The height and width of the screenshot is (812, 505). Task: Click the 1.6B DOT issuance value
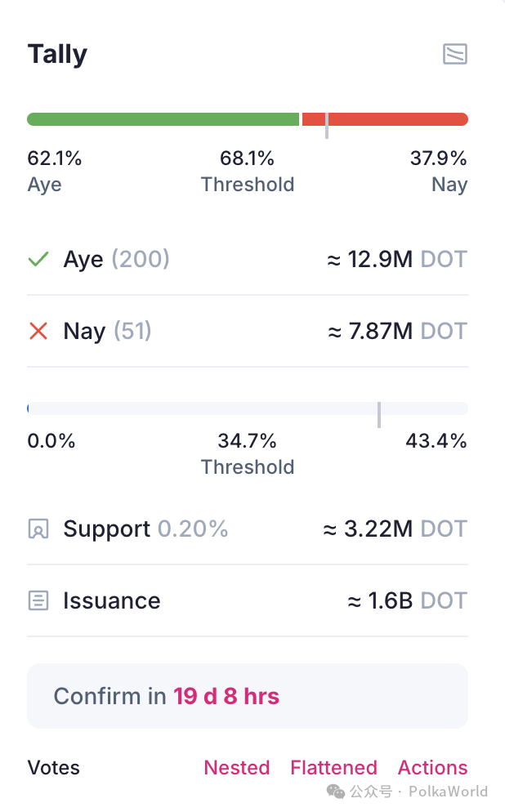tap(407, 601)
